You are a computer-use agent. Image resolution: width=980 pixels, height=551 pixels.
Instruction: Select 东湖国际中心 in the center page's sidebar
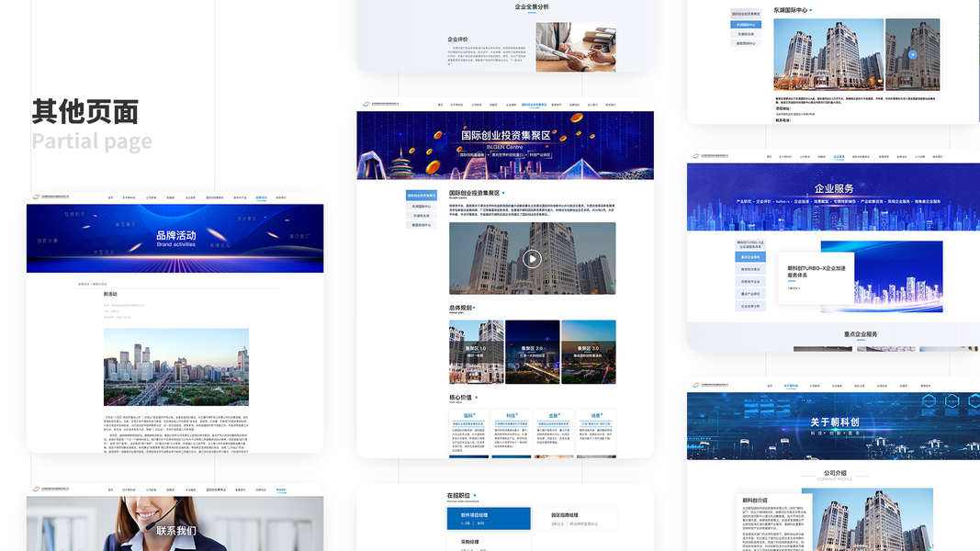pyautogui.click(x=422, y=206)
